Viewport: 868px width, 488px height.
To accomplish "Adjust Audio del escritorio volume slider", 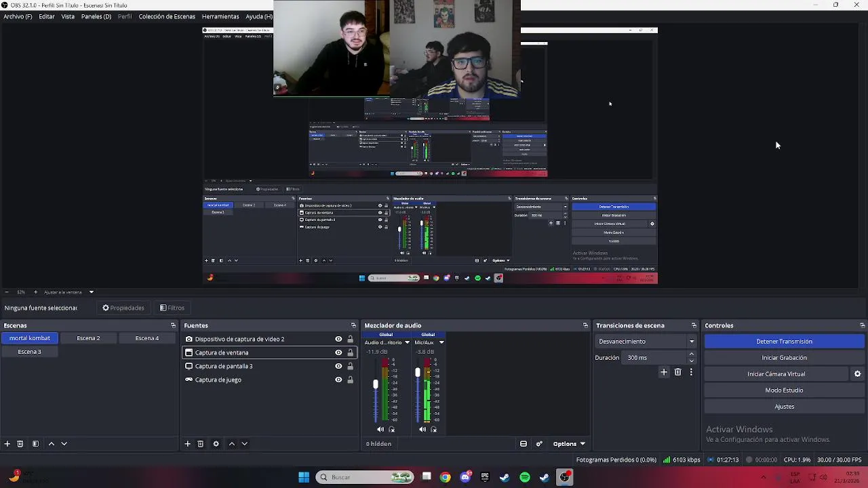I will pyautogui.click(x=375, y=385).
